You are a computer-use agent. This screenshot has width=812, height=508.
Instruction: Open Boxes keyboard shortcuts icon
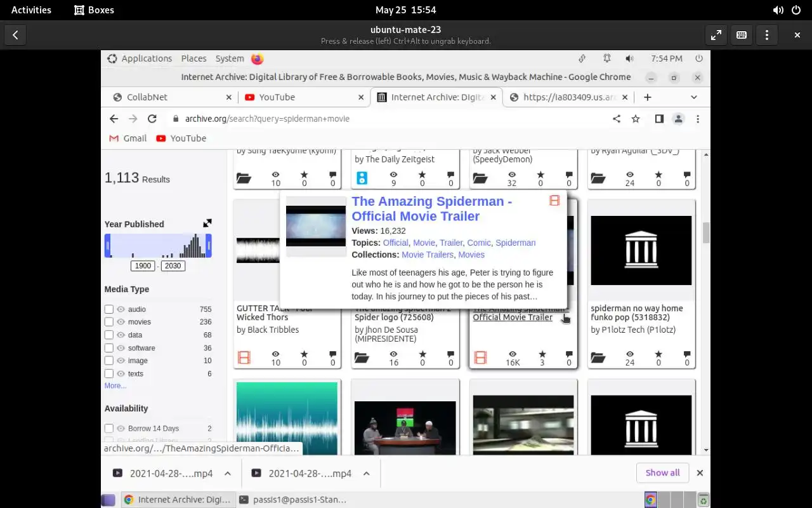[742, 35]
